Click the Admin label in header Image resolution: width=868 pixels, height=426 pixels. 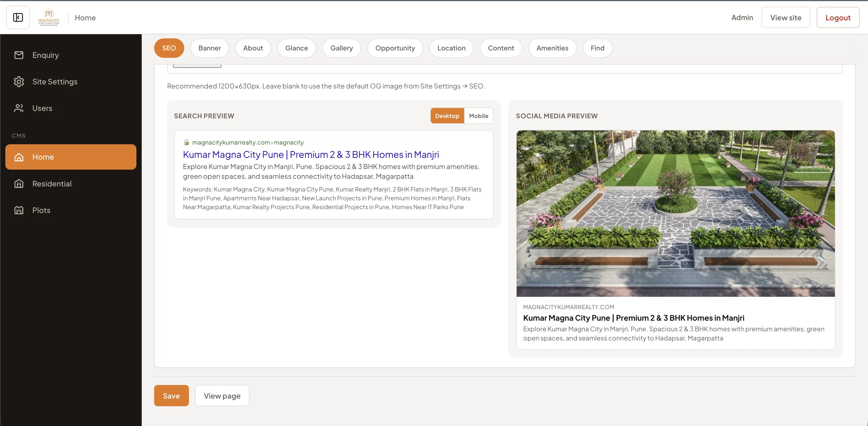click(742, 17)
